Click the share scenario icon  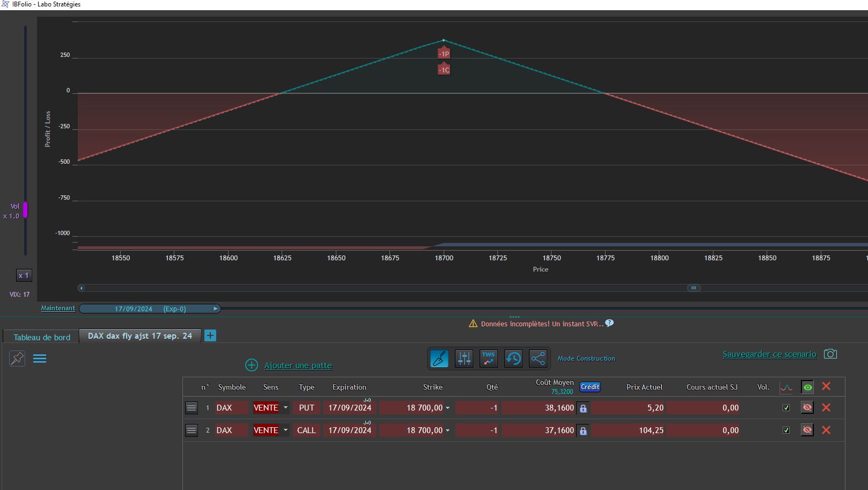(538, 359)
